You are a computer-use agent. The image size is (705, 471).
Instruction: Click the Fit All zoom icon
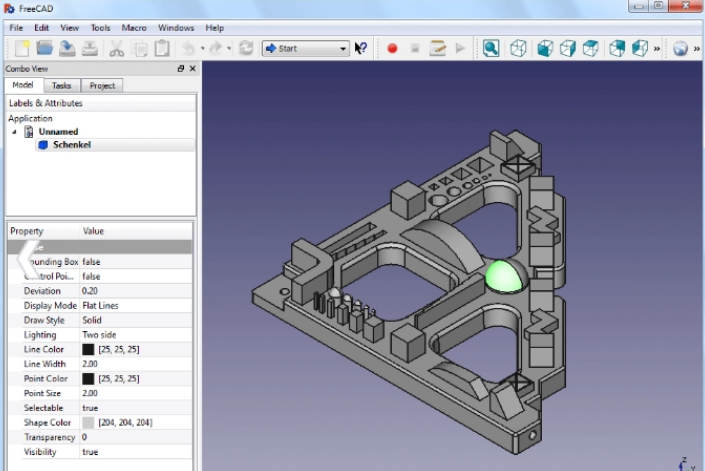(x=491, y=48)
